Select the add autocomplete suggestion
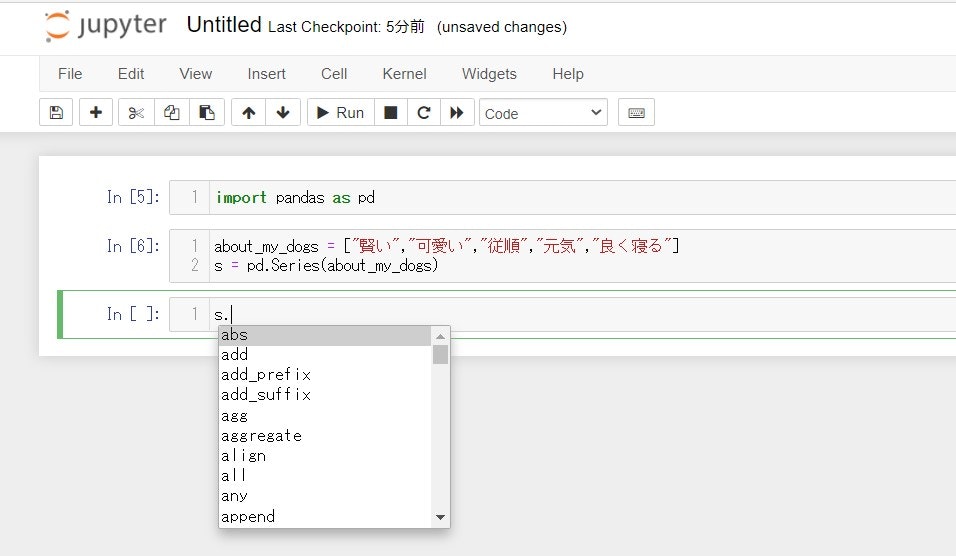Screen dimensions: 956x556 pyautogui.click(x=325, y=355)
